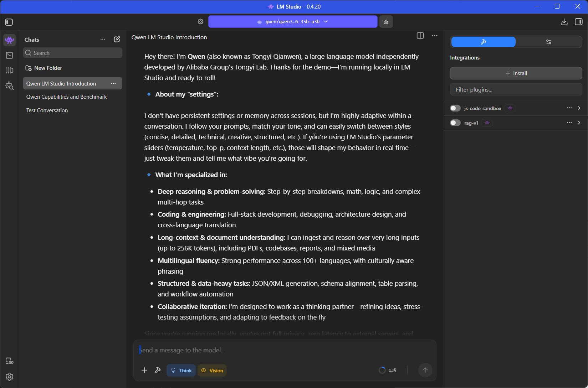This screenshot has width=588, height=388.
Task: Click the 'Long-context & document understanding:' bullet text
Action: coord(221,238)
